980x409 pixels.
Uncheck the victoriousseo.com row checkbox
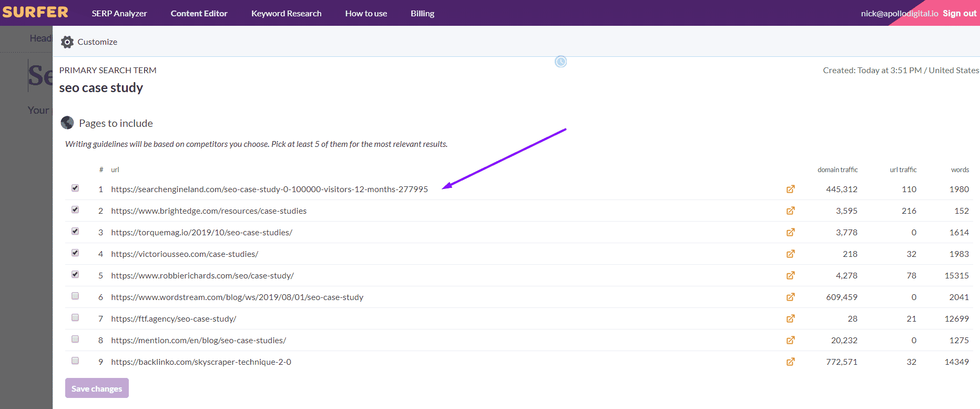coord(75,253)
